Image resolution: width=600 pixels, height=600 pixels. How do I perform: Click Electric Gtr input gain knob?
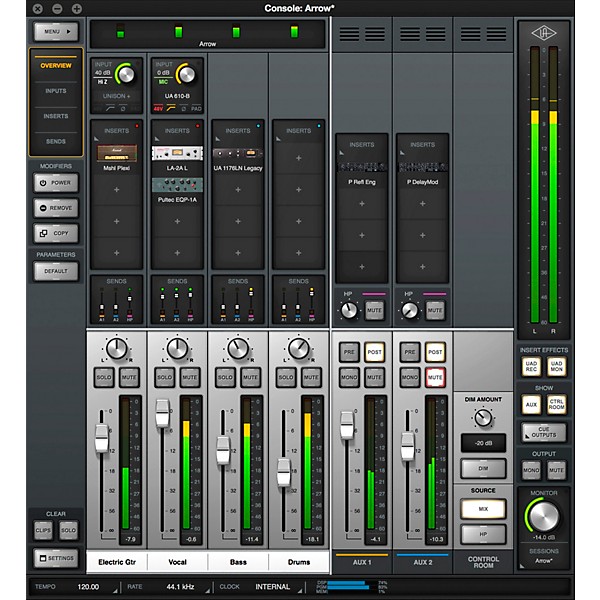click(127, 74)
